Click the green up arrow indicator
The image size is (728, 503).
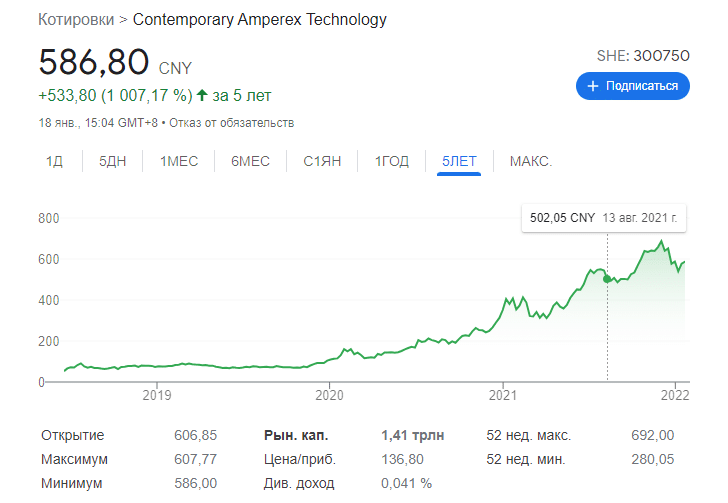coord(202,95)
